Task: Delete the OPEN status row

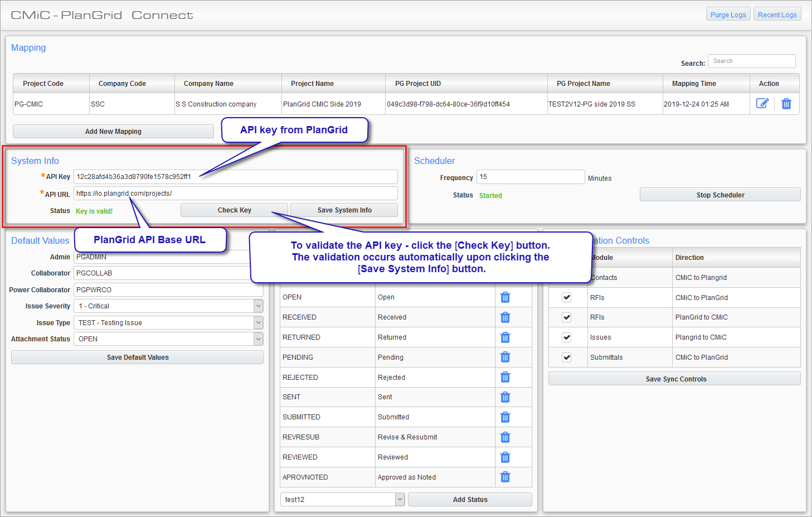Action: [x=505, y=297]
